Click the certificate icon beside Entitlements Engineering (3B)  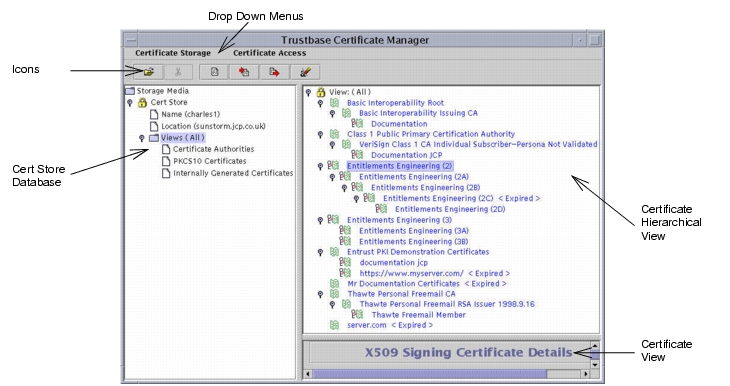(345, 241)
